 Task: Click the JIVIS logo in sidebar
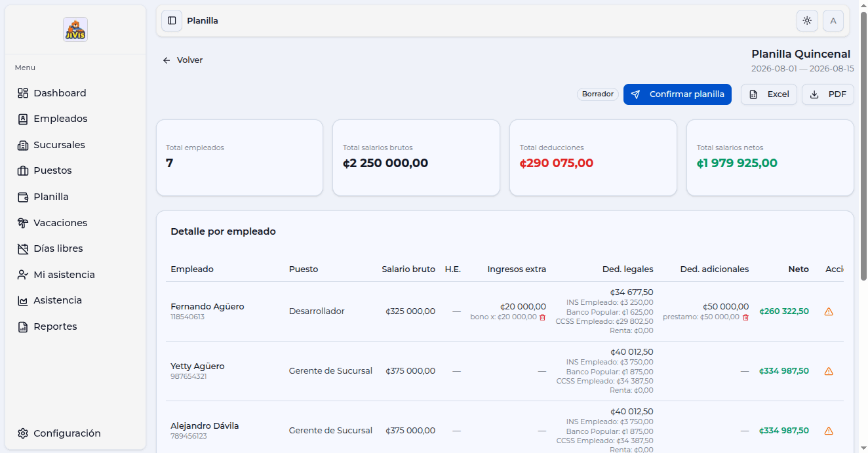75,30
